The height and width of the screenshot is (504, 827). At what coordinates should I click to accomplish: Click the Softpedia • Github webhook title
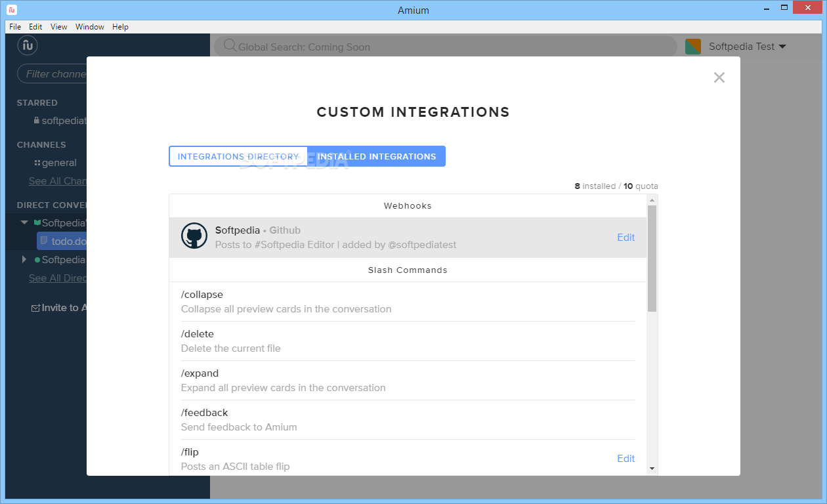click(x=258, y=230)
